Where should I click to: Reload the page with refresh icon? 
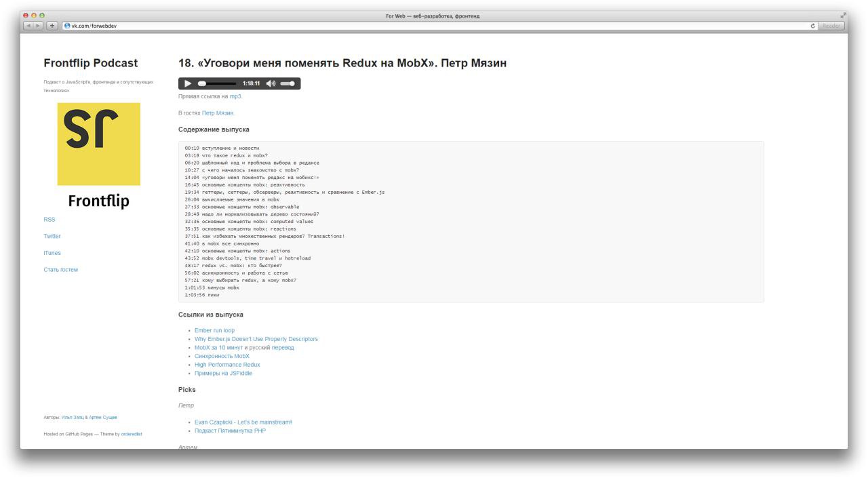click(x=812, y=26)
